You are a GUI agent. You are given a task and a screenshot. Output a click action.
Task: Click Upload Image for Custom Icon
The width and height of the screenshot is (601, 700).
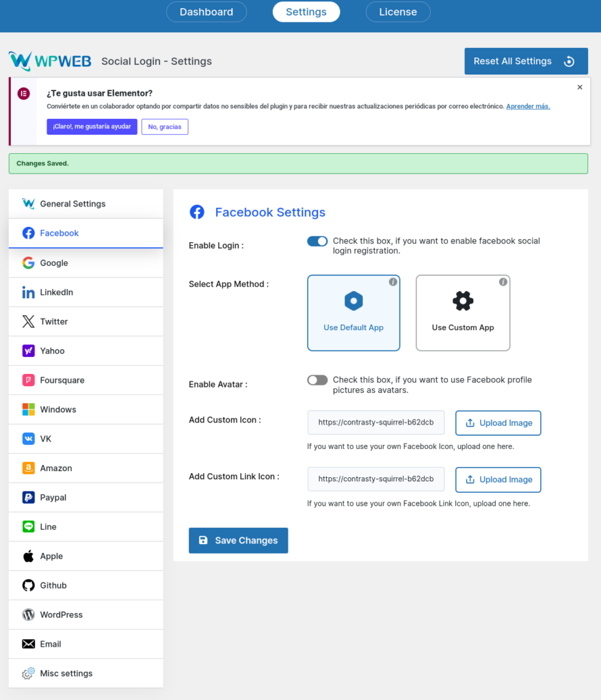coord(498,422)
